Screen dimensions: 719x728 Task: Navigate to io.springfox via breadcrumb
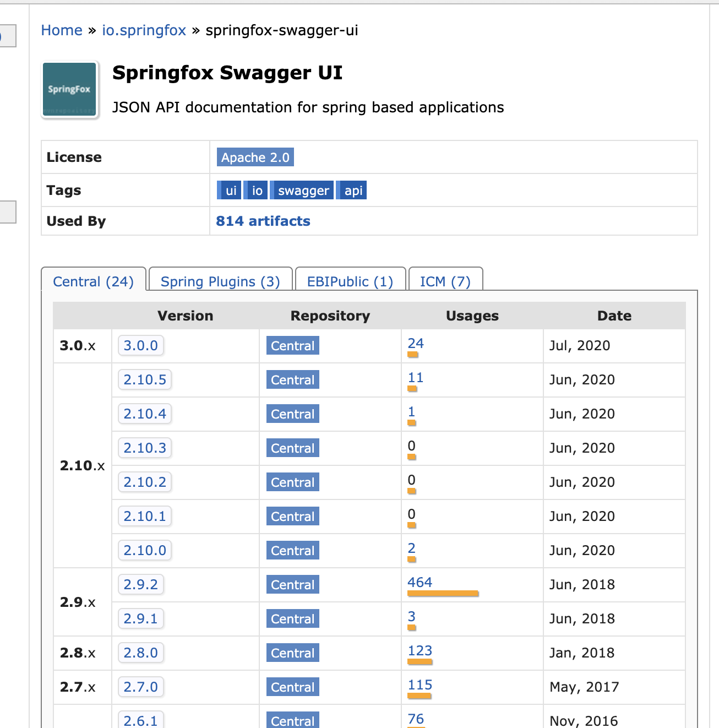point(144,30)
